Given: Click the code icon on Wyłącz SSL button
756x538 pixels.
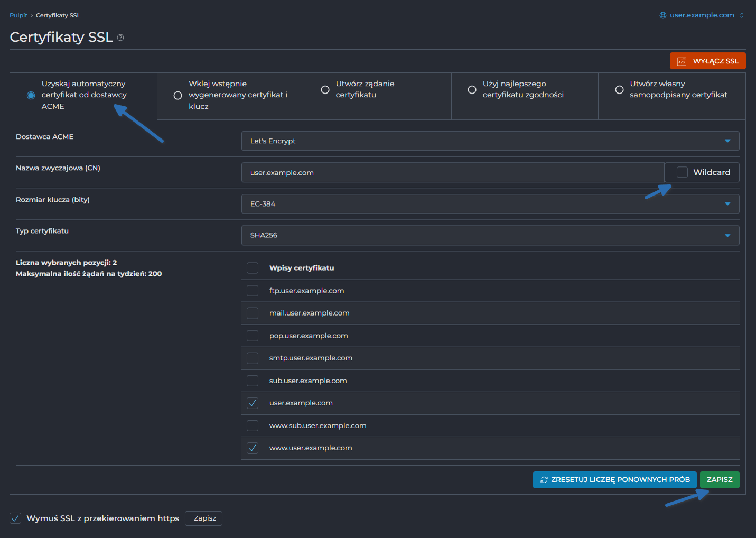Looking at the screenshot, I should point(682,61).
